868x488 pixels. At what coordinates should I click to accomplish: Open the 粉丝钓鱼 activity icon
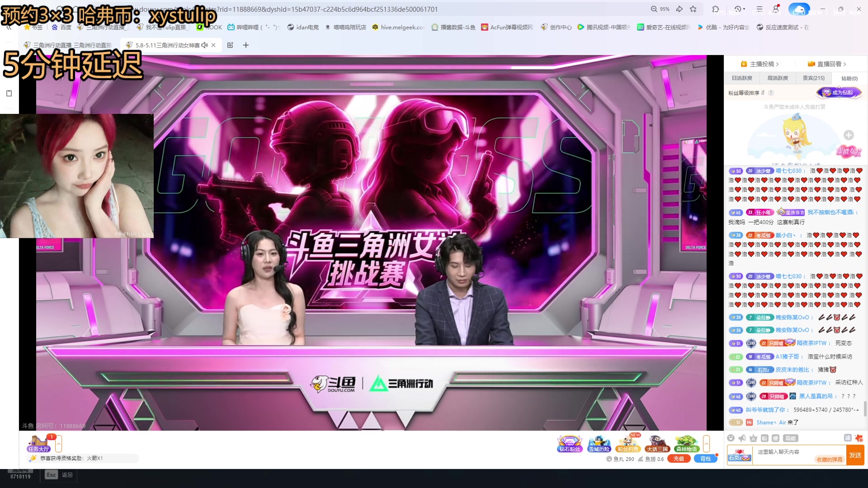coord(628,444)
